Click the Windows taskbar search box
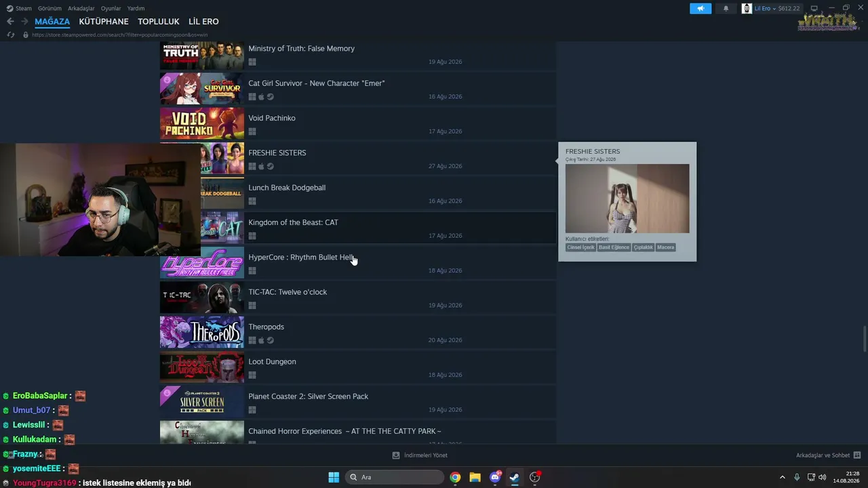The width and height of the screenshot is (868, 488). pos(394,477)
